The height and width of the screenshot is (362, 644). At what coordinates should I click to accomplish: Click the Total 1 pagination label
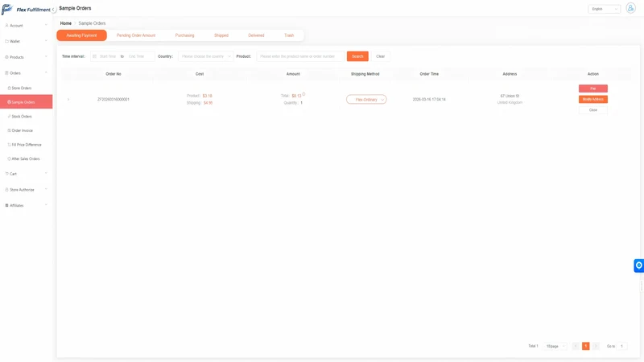click(x=533, y=346)
